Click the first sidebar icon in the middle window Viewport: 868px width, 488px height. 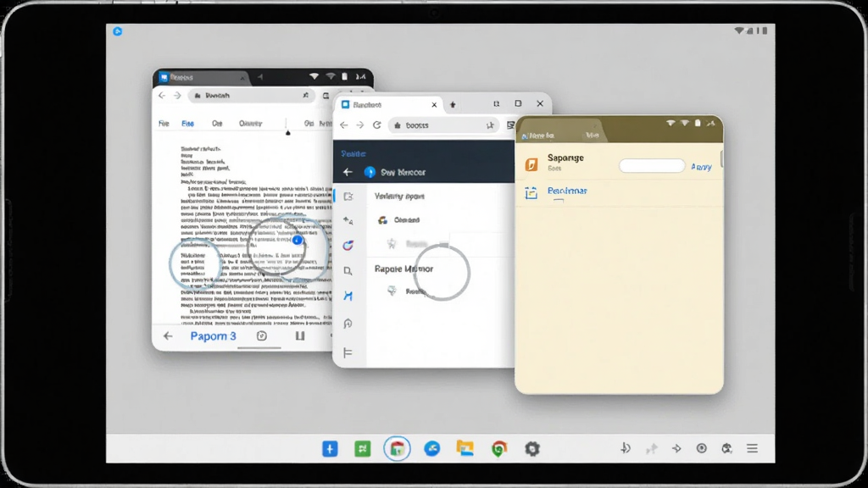tap(348, 197)
